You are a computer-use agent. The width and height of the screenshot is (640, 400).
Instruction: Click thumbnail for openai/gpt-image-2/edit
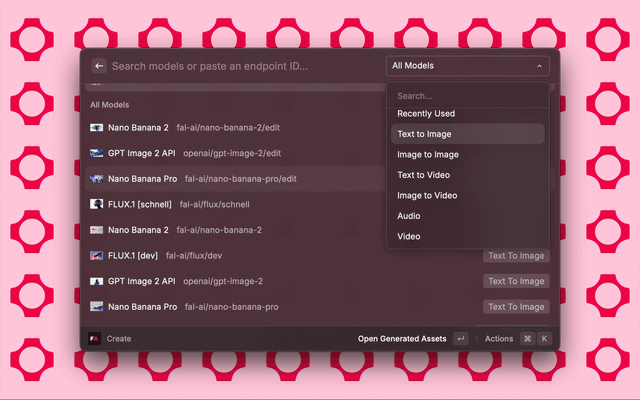click(96, 153)
